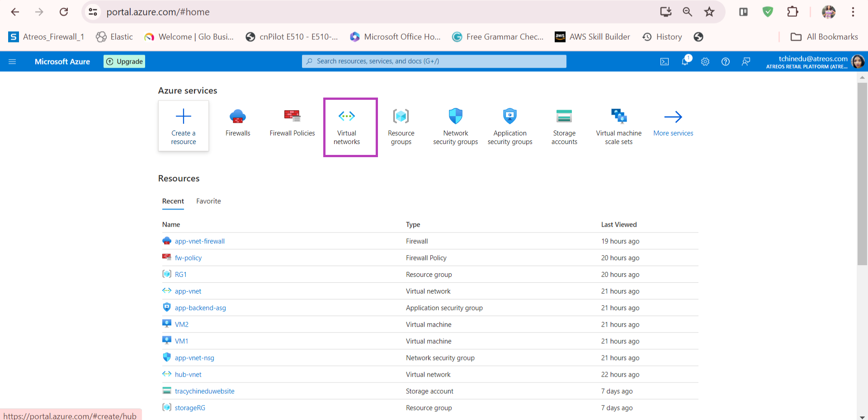
Task: Go back using the browser back arrow
Action: pos(15,12)
